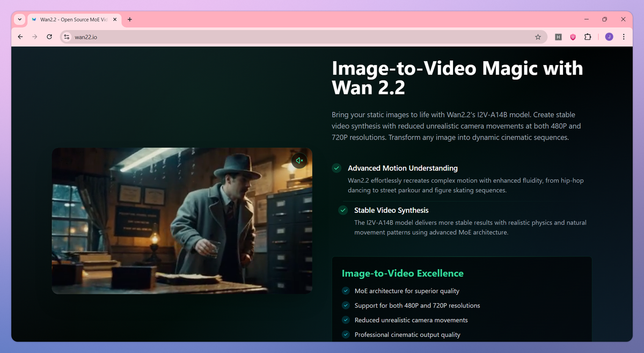Click the paragraph starting Bring your static images

point(456,126)
